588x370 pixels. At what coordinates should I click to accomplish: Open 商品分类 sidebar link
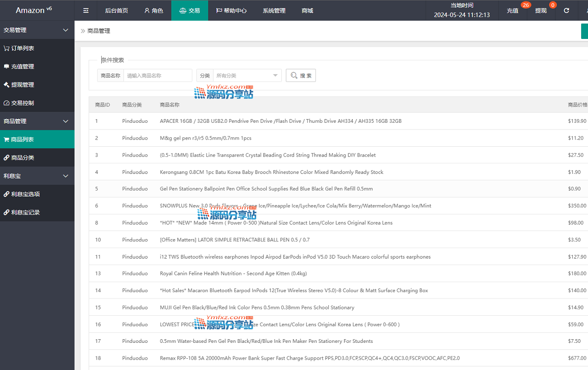pyautogui.click(x=23, y=158)
